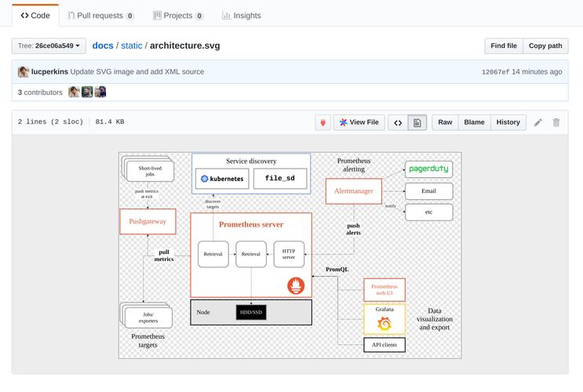Click the Short-lived jobs box

[x=150, y=171]
